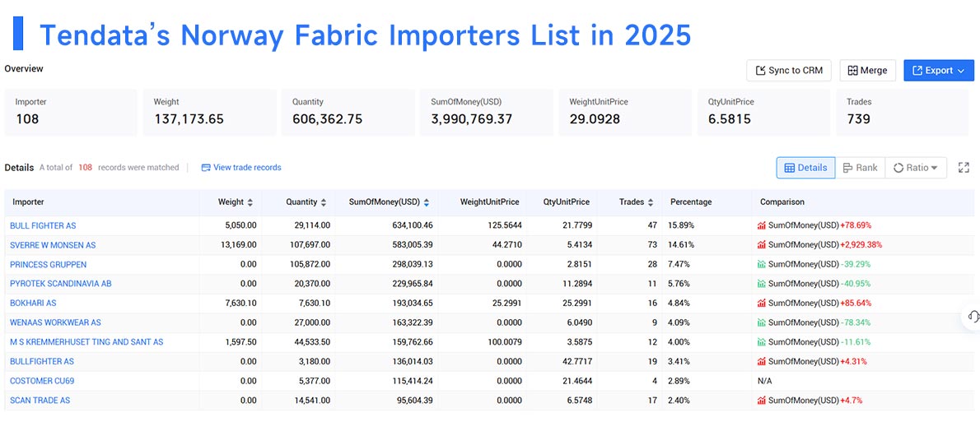The width and height of the screenshot is (980, 422).
Task: Open importer WENAAS WORKWEAR AS
Action: (56, 322)
